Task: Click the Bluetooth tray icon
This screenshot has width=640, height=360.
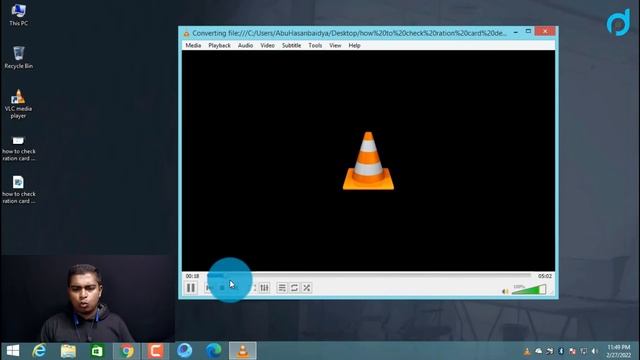Action: pos(561,351)
